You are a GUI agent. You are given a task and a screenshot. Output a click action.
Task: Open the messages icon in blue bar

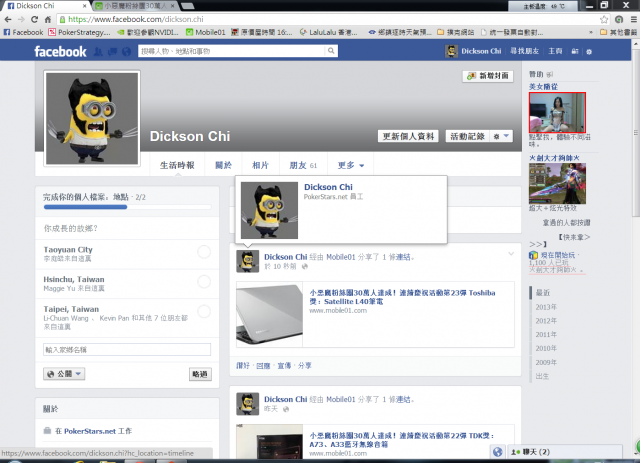(112, 51)
